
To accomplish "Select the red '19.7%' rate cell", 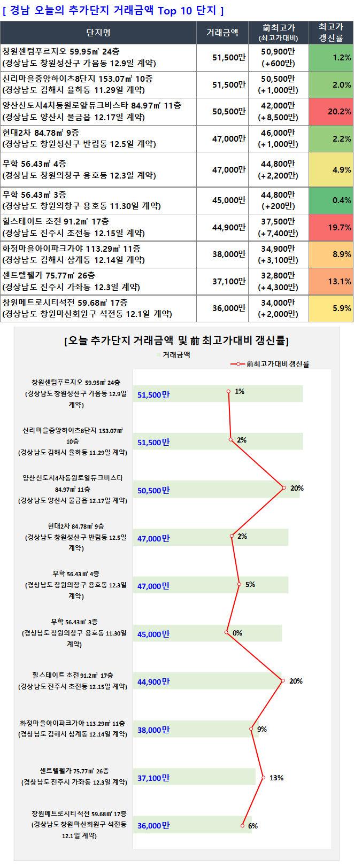I will [330, 228].
